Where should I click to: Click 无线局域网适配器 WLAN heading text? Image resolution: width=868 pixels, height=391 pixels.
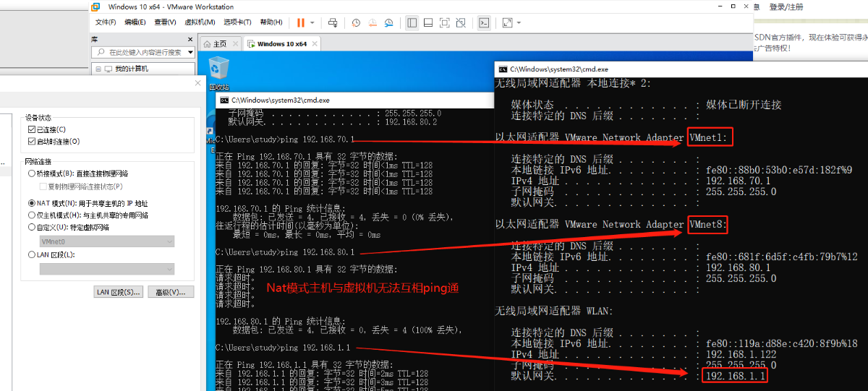[x=554, y=311]
